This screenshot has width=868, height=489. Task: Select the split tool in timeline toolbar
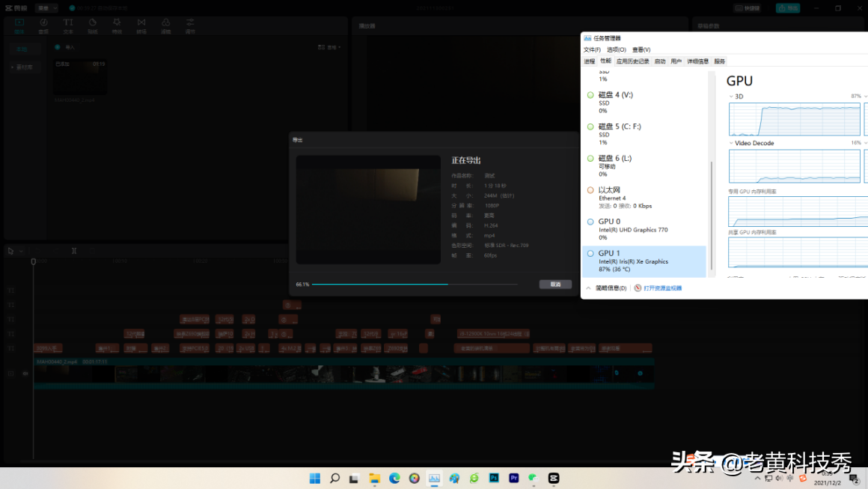(73, 251)
